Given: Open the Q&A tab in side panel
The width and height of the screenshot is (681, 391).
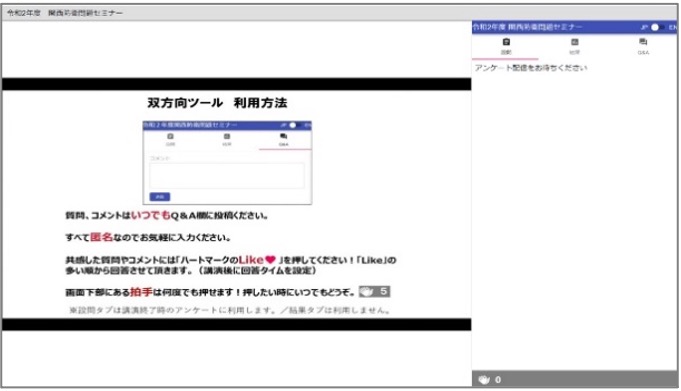Looking at the screenshot, I should click(643, 46).
